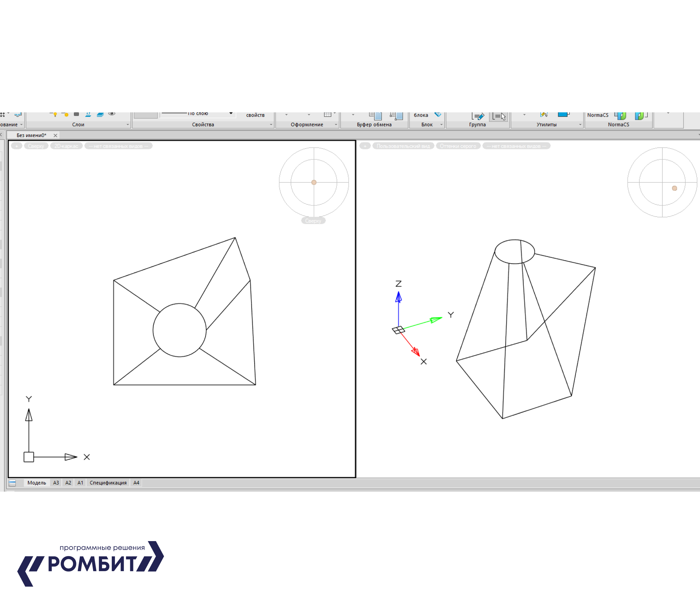
Task: Toggle the 2D-каркас visual style label
Action: pos(66,146)
